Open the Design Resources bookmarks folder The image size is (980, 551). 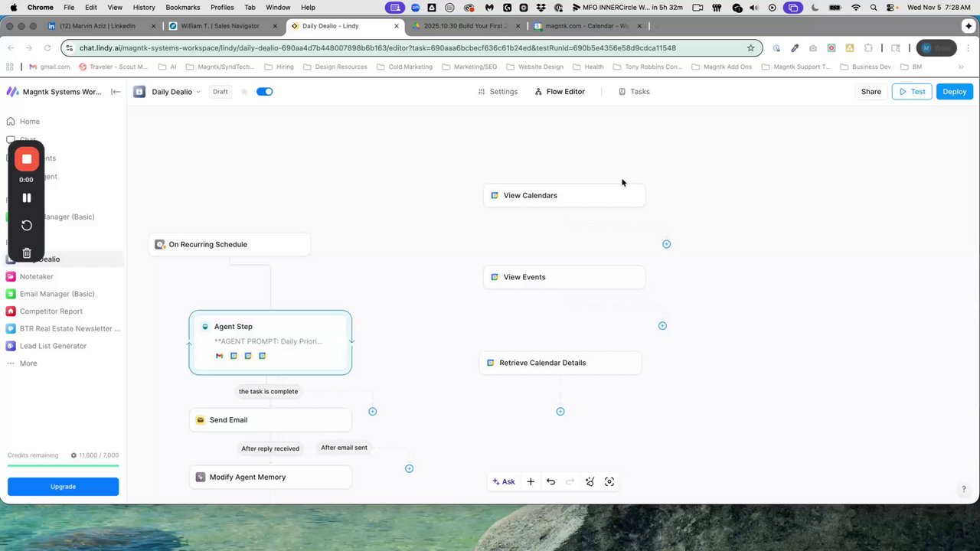[335, 67]
